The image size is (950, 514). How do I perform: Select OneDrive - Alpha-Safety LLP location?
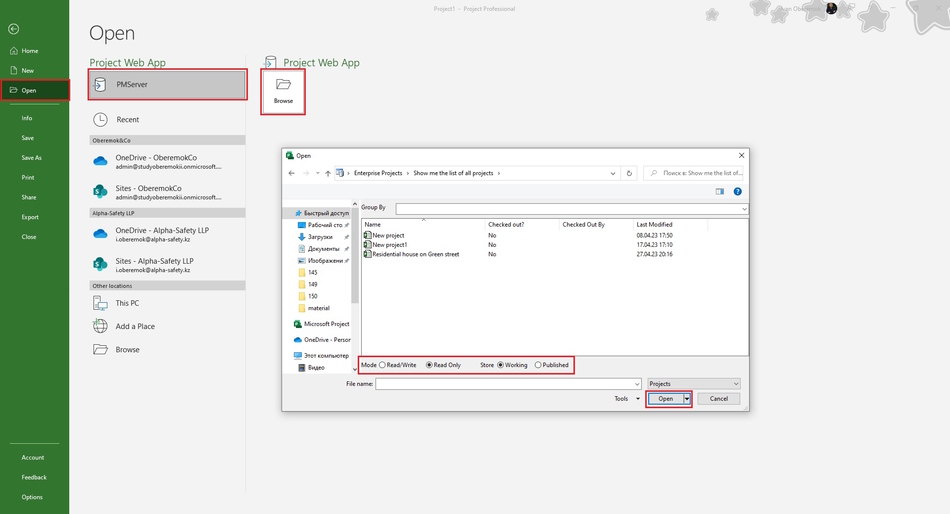click(167, 234)
